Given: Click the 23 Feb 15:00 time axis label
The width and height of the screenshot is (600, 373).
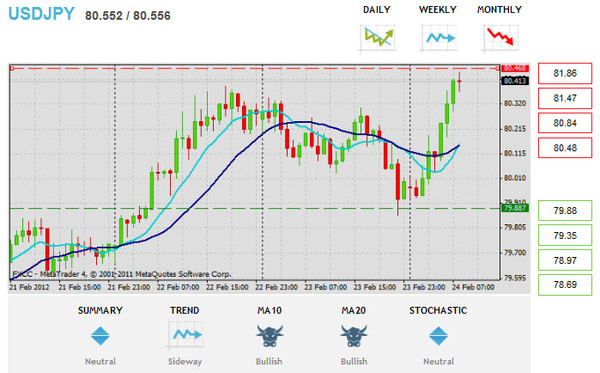Looking at the screenshot, I should tap(375, 287).
